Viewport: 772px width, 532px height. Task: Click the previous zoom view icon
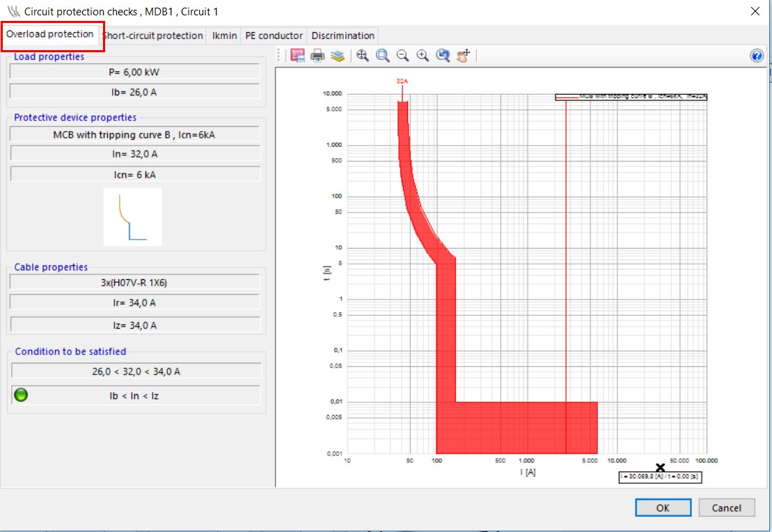443,56
